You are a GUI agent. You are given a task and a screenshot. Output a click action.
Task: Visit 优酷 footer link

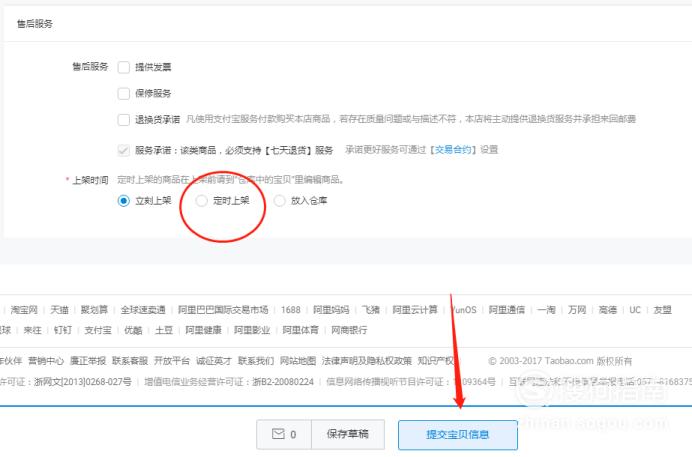click(133, 330)
